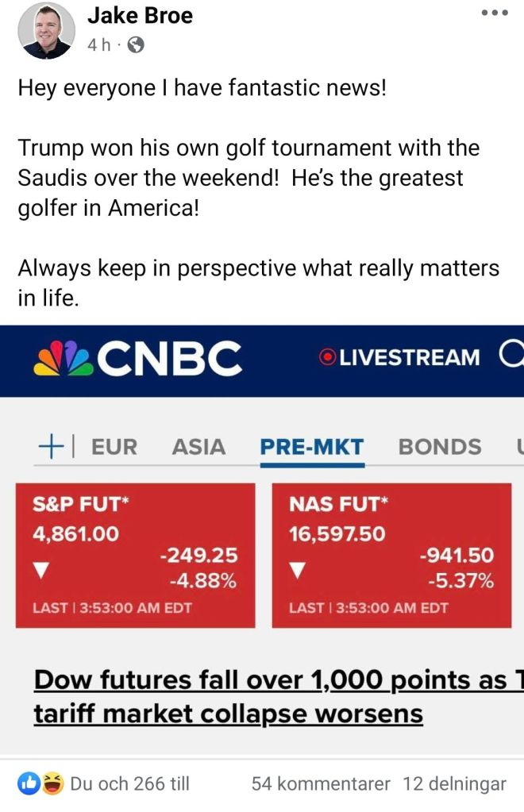Click the laughing haha reaction icon
The height and width of the screenshot is (812, 524).
[x=52, y=784]
